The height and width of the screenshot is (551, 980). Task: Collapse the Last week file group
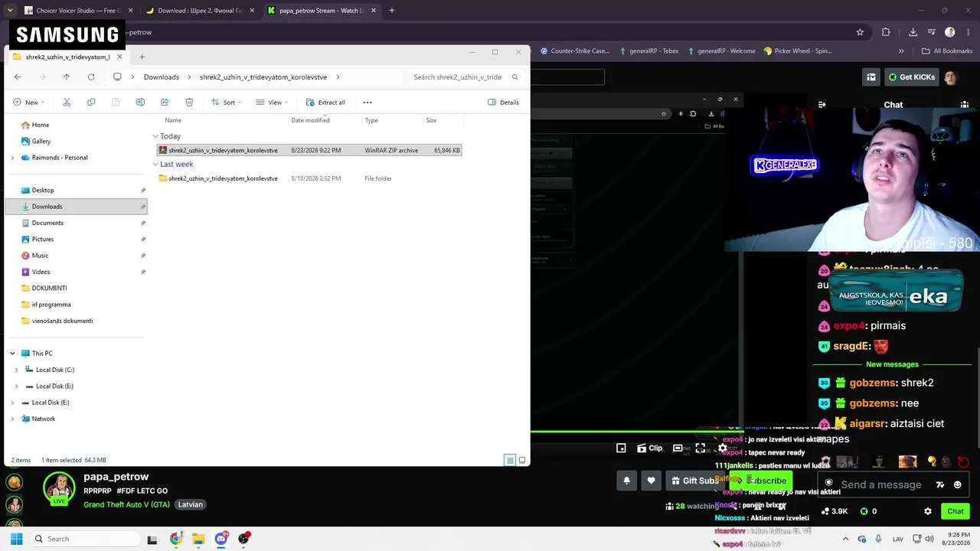pyautogui.click(x=155, y=164)
